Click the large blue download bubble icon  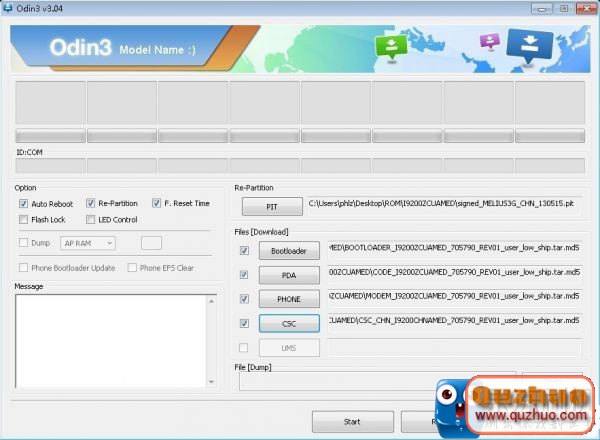(x=530, y=46)
